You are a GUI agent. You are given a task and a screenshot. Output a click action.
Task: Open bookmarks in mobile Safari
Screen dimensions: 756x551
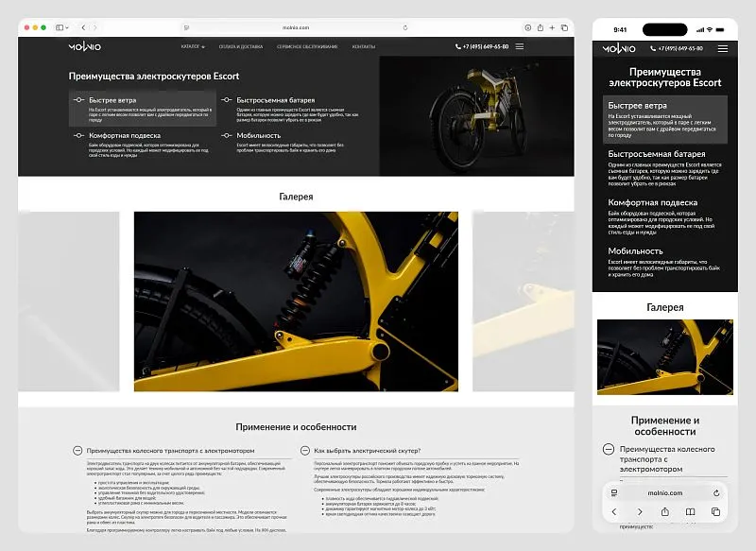[x=691, y=512]
